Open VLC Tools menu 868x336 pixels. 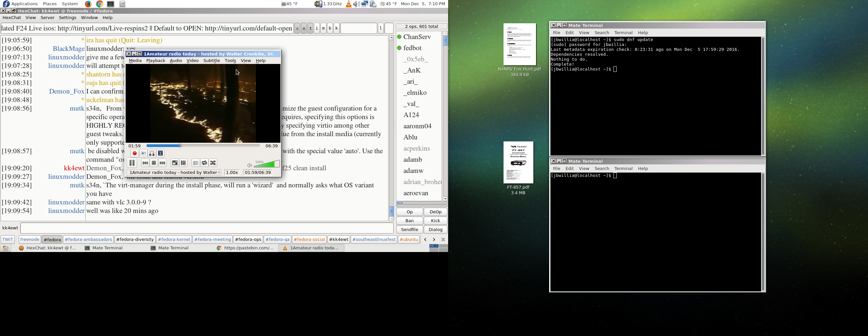(x=231, y=61)
